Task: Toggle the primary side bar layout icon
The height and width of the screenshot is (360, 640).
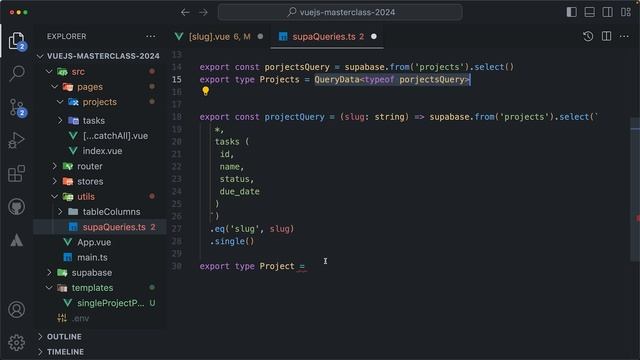Action: (571, 12)
